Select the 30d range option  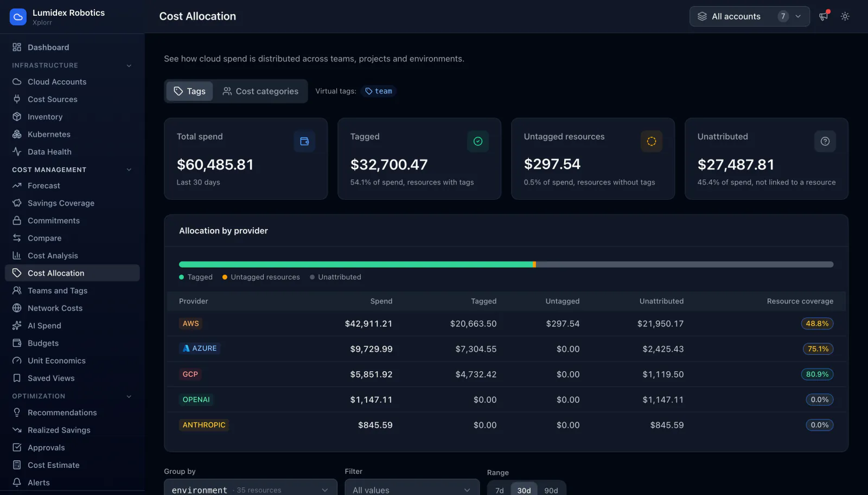tap(524, 490)
